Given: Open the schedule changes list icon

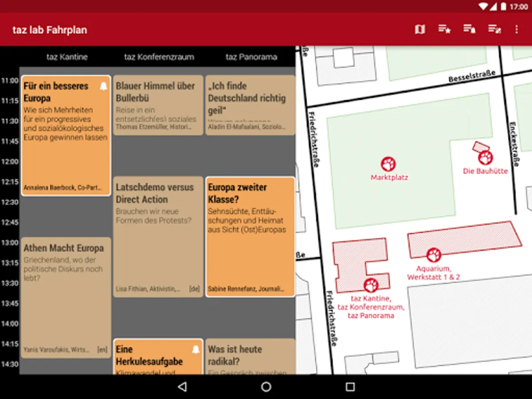Looking at the screenshot, I should click(494, 29).
